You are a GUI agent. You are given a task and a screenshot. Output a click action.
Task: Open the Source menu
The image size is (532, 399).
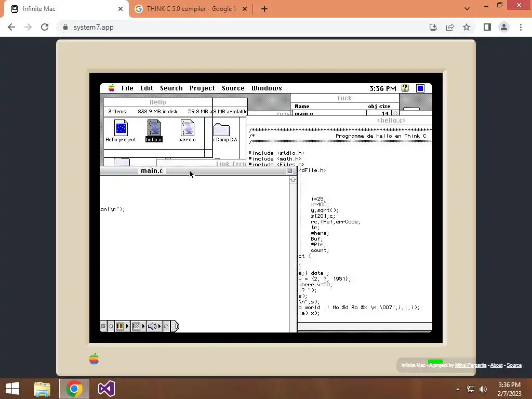233,88
